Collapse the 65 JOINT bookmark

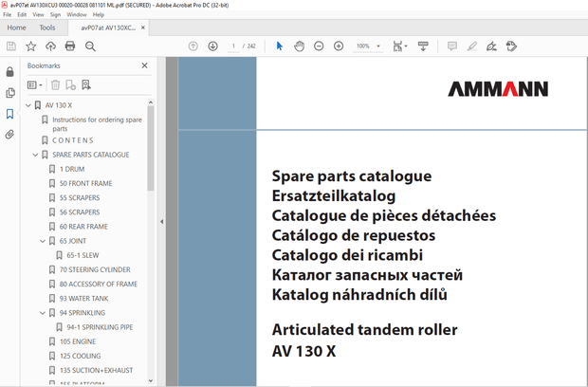click(x=43, y=241)
